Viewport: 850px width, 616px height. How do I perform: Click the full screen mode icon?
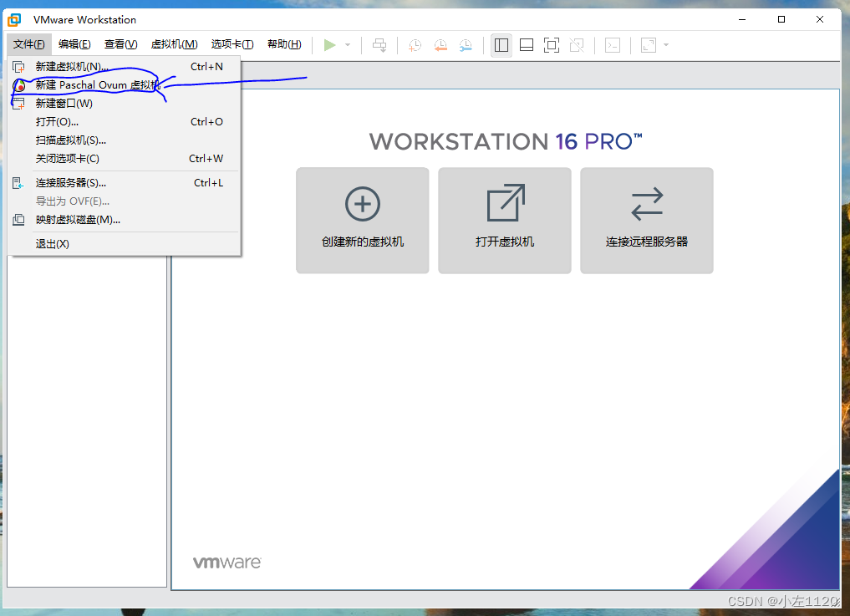552,45
